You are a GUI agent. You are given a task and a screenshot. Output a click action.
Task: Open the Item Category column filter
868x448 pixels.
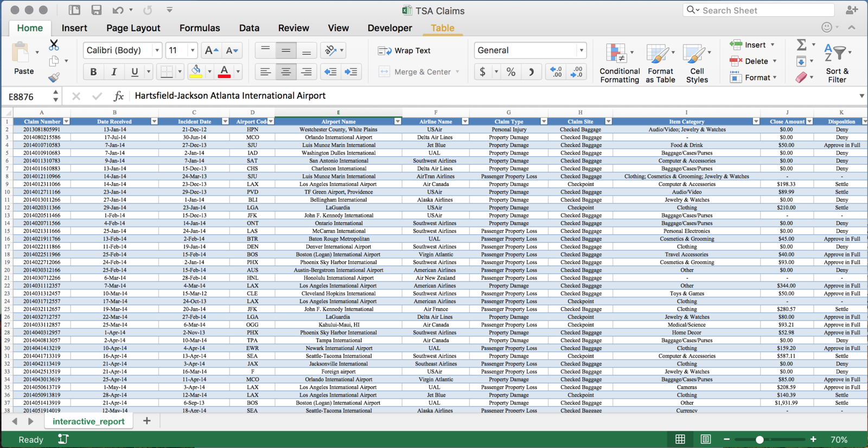[x=756, y=121]
